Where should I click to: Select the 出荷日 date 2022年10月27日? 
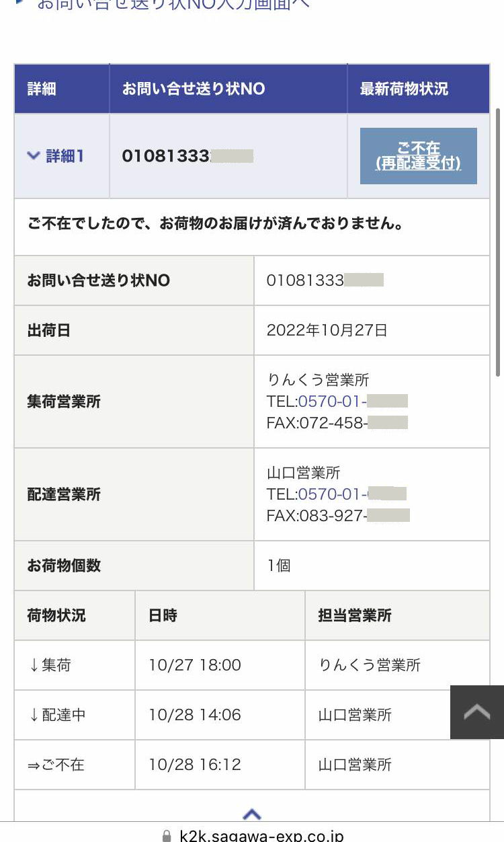tap(327, 330)
